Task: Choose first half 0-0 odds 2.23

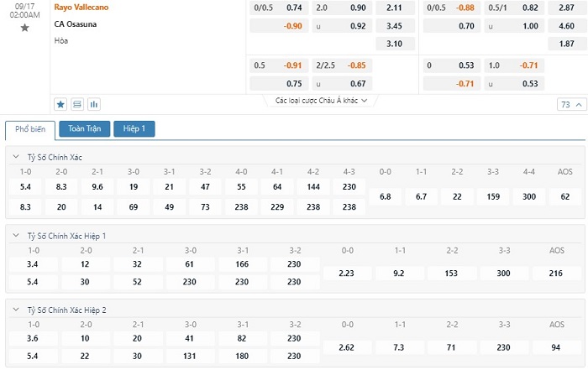Action: 346,274
